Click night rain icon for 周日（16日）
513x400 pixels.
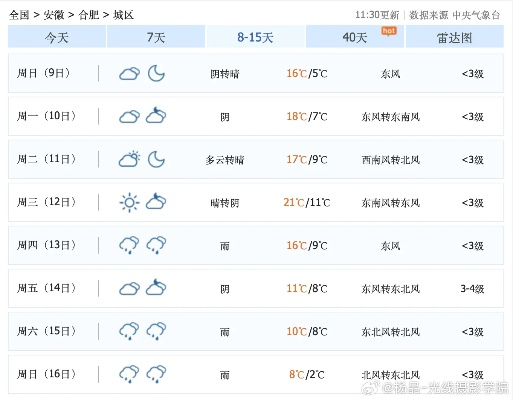point(156,374)
